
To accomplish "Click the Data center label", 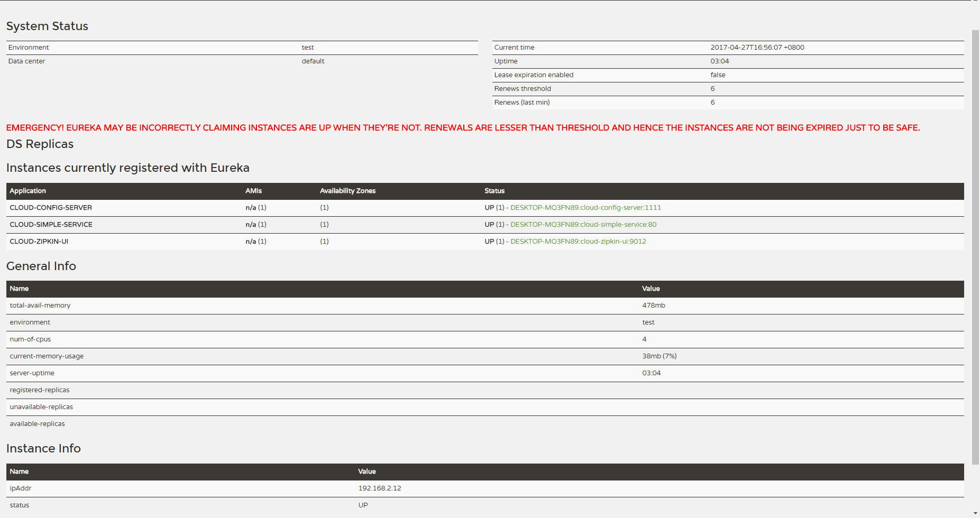I will pyautogui.click(x=26, y=61).
